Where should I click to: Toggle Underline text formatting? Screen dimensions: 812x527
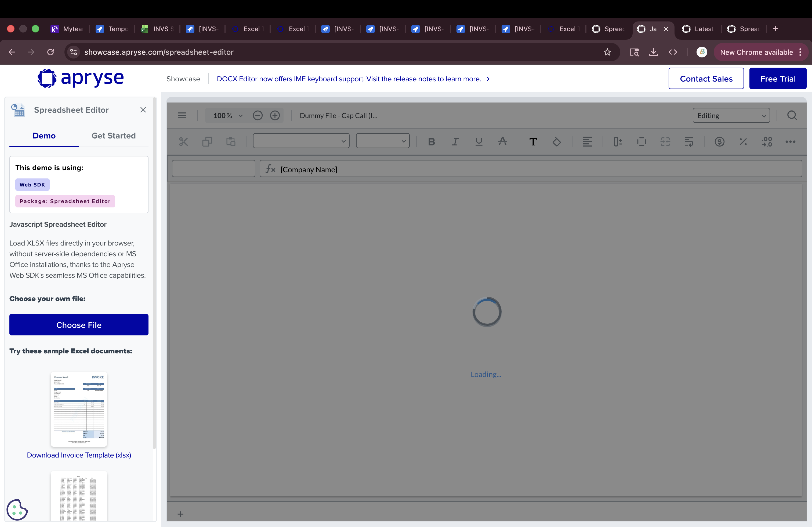[x=479, y=141]
